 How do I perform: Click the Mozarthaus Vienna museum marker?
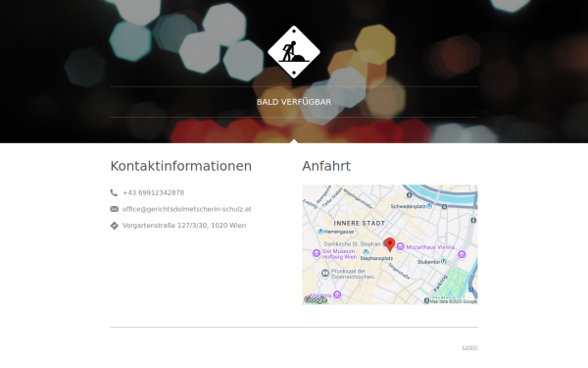coord(400,246)
